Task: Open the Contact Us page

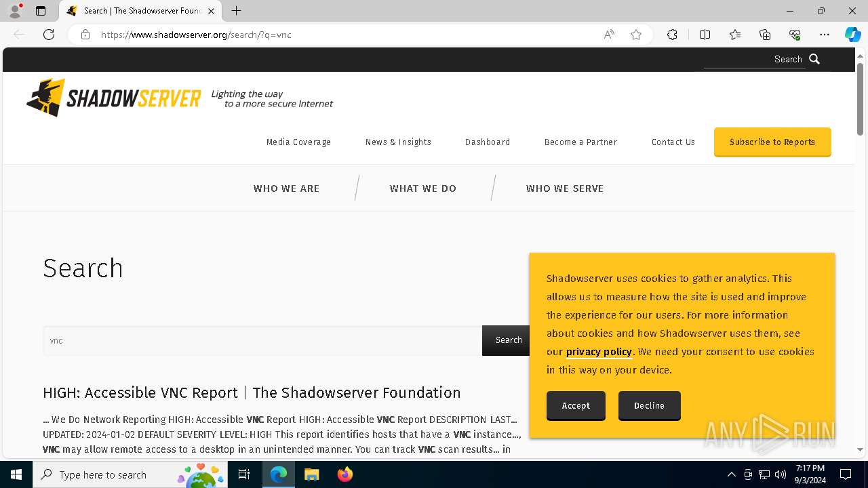Action: [x=673, y=142]
